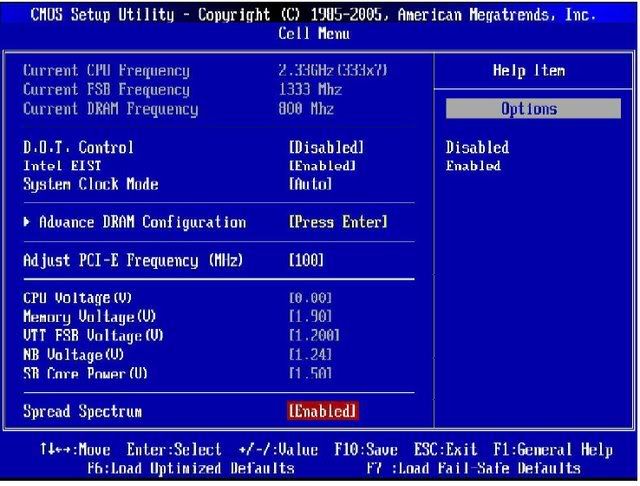Image resolution: width=640 pixels, height=486 pixels.
Task: Click Press Enter for DRAM Configuration
Action: tap(337, 222)
